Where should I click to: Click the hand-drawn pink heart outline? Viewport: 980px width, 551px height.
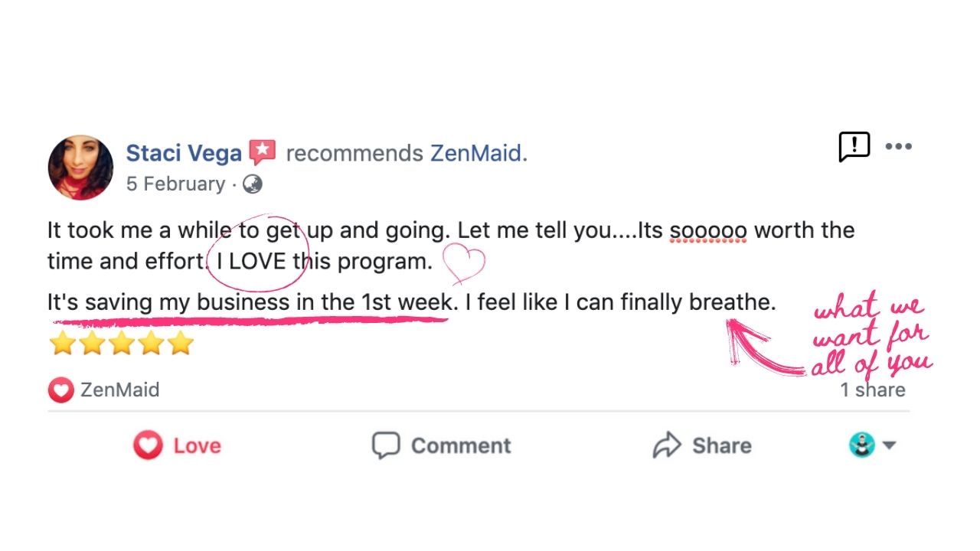click(x=464, y=264)
